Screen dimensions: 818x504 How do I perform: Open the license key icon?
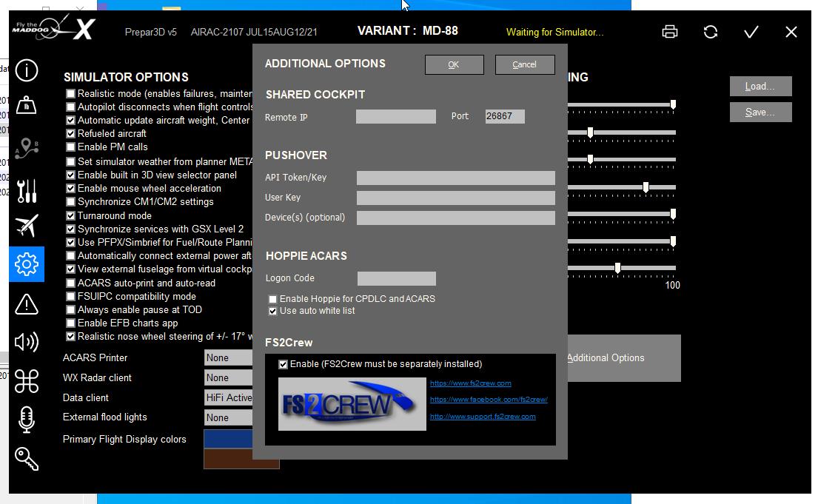tap(27, 459)
